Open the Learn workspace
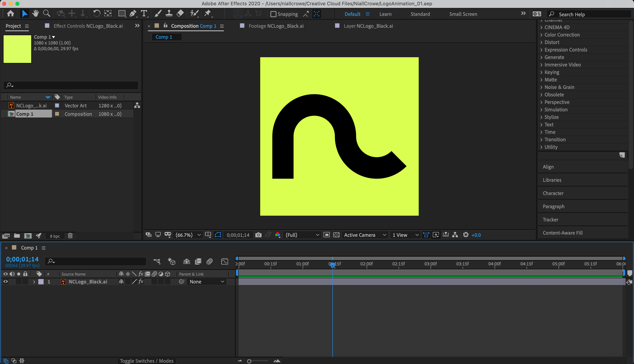 (385, 14)
